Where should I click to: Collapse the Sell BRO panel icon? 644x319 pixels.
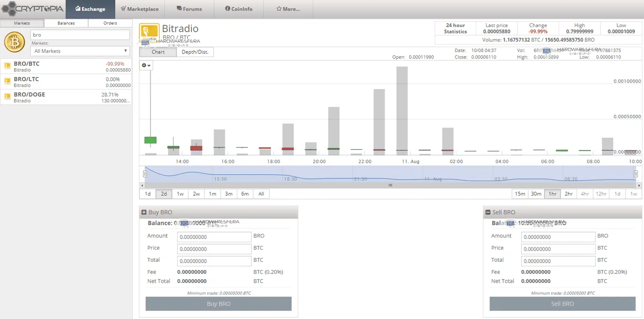[x=488, y=212]
